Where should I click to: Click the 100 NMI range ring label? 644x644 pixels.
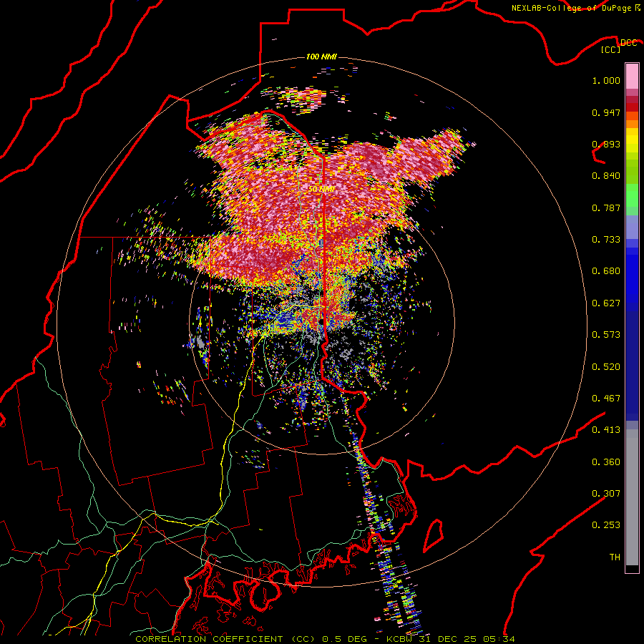pos(321,57)
